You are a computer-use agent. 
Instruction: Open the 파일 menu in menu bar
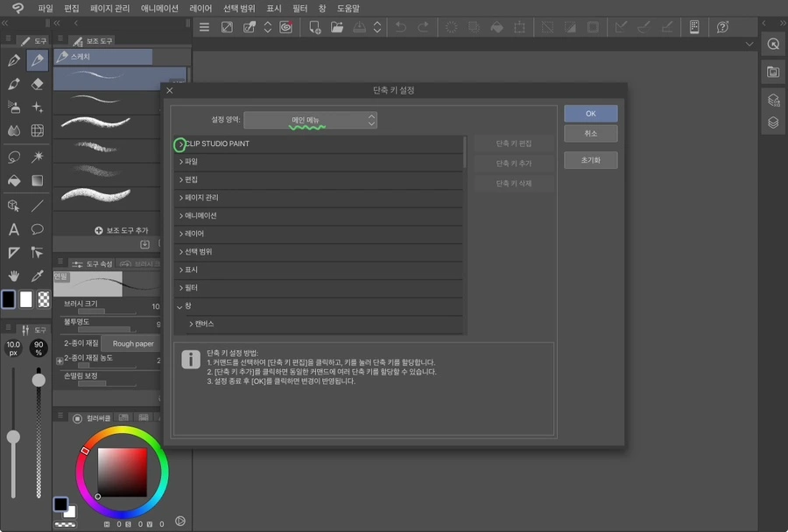[46, 8]
